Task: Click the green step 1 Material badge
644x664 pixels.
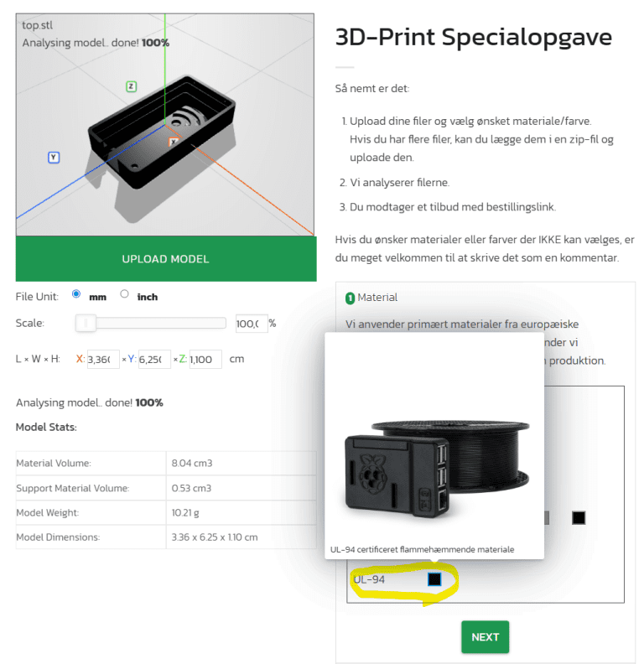Action: [x=350, y=298]
